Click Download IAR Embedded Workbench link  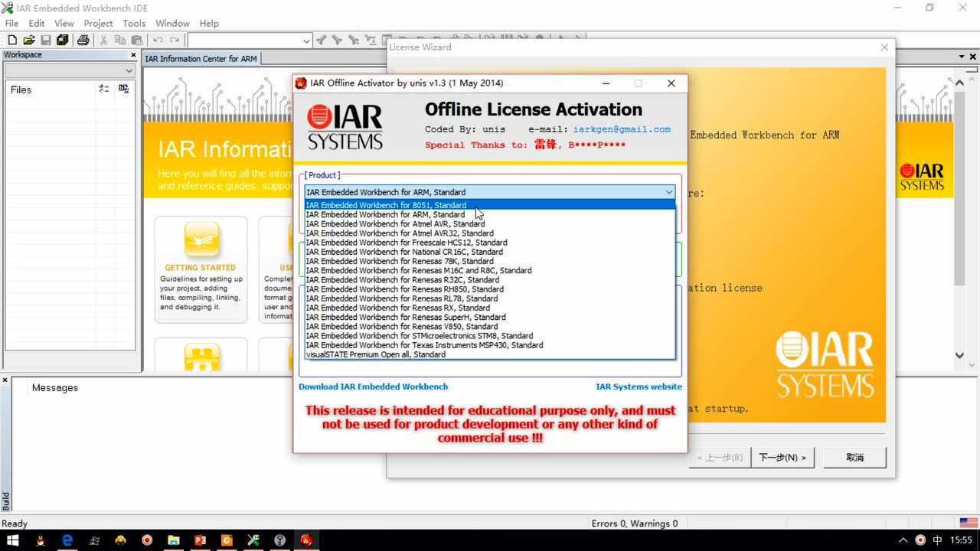[x=373, y=386]
